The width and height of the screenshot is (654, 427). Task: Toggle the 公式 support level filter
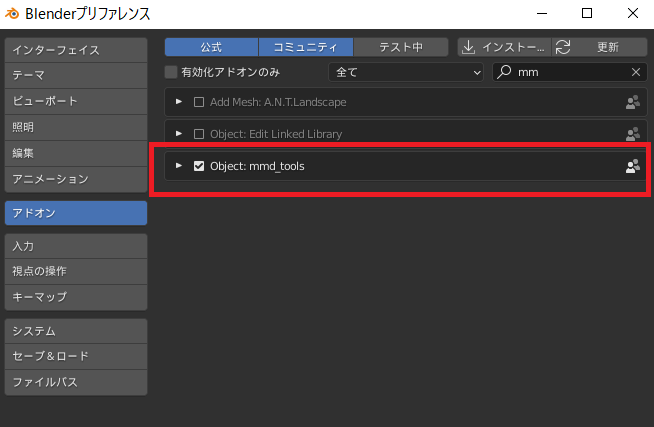(211, 47)
